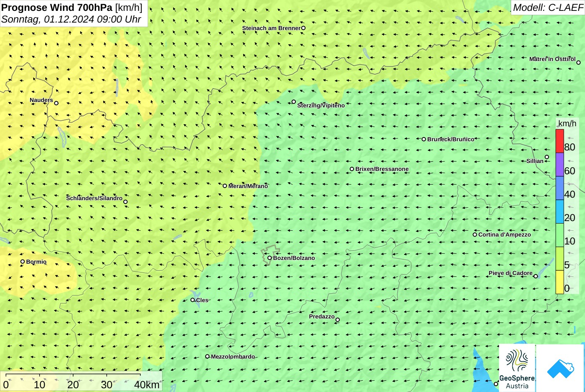Viewport: 585px width, 392px height.
Task: Select the Cles location marker
Action: (x=193, y=300)
